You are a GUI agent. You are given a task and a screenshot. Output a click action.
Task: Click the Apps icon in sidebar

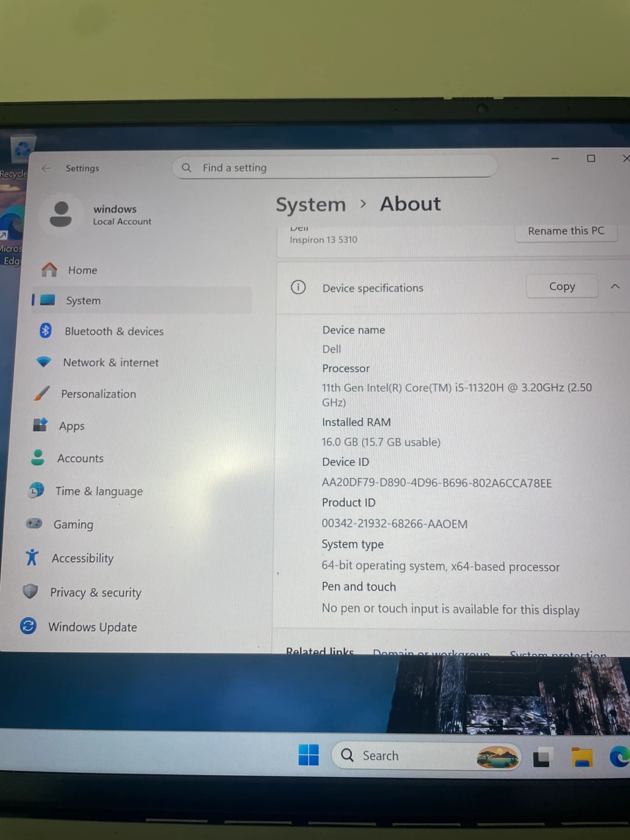point(40,425)
